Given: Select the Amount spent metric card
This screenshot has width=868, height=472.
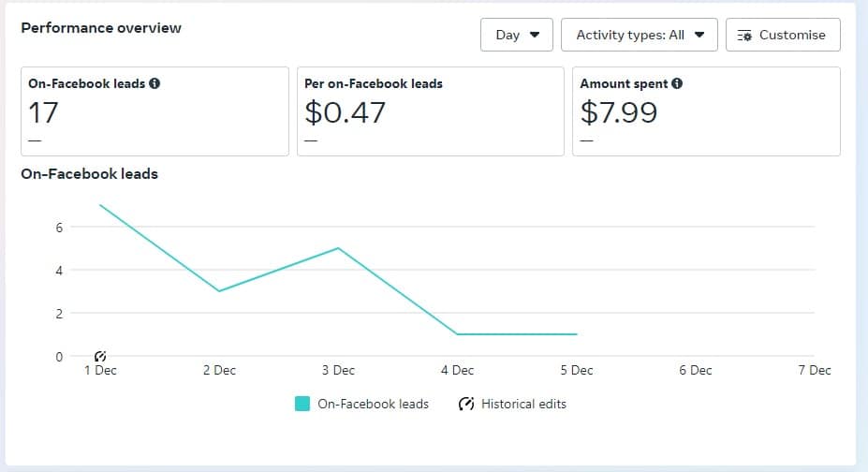Looking at the screenshot, I should (x=706, y=111).
